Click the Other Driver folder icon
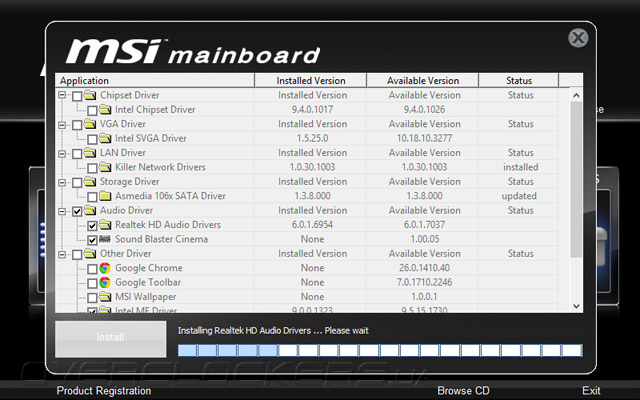 90,253
